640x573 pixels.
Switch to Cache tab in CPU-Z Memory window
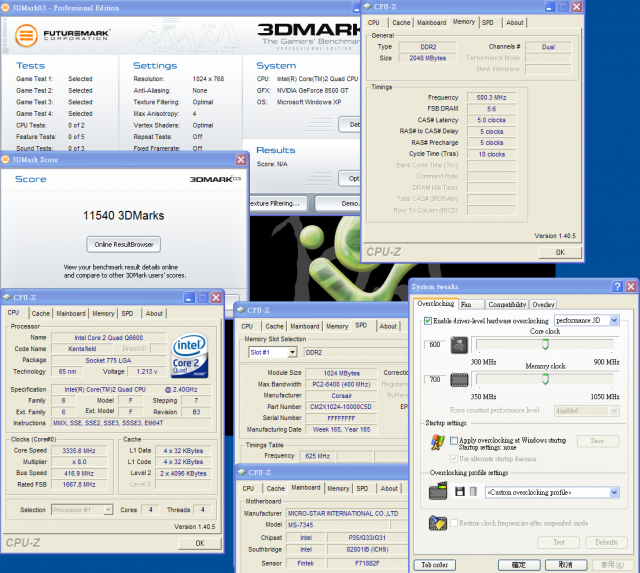coord(401,22)
